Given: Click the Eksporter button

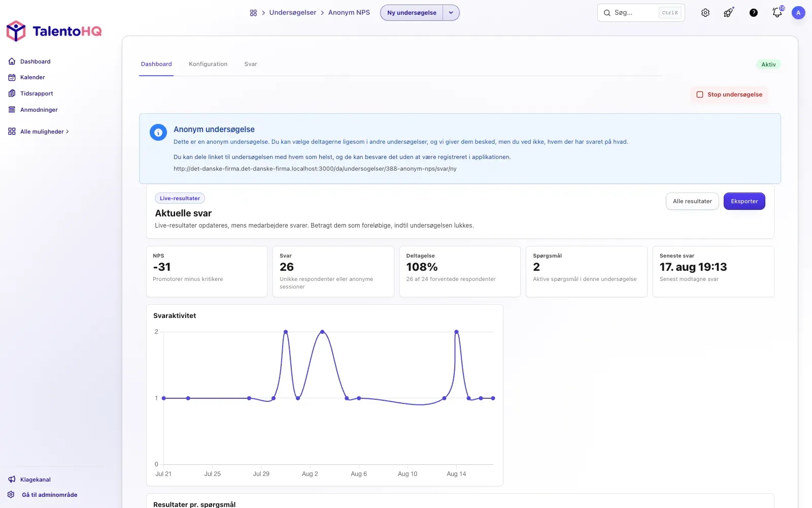Looking at the screenshot, I should tap(745, 201).
